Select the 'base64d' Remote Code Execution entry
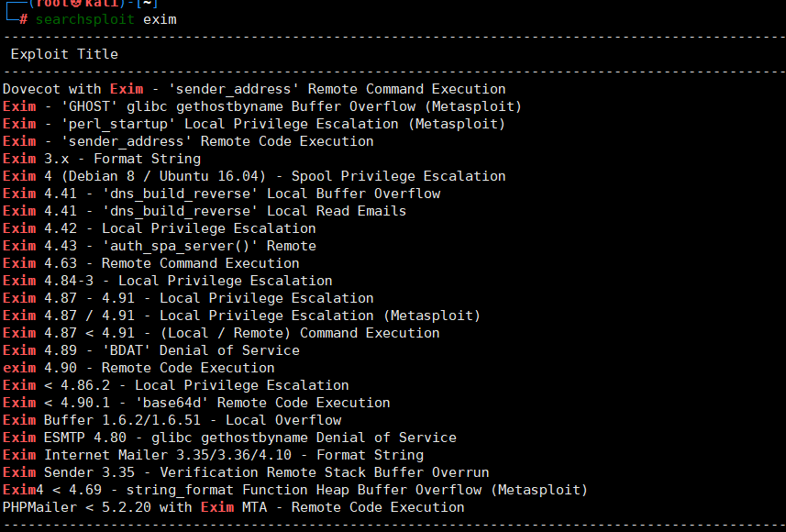 click(196, 403)
